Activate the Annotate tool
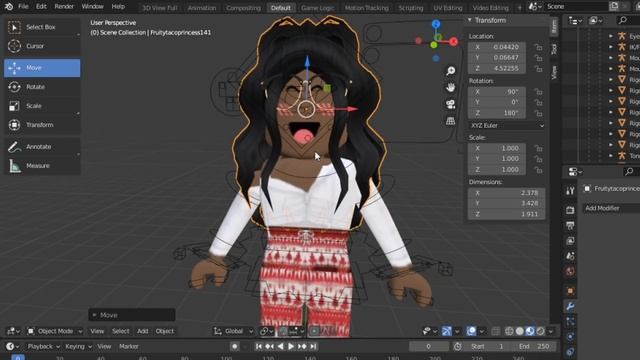The height and width of the screenshot is (360, 640). (42, 147)
